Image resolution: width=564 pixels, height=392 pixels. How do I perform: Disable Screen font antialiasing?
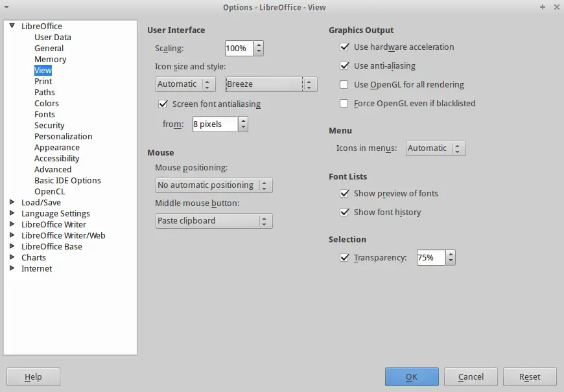pyautogui.click(x=163, y=104)
